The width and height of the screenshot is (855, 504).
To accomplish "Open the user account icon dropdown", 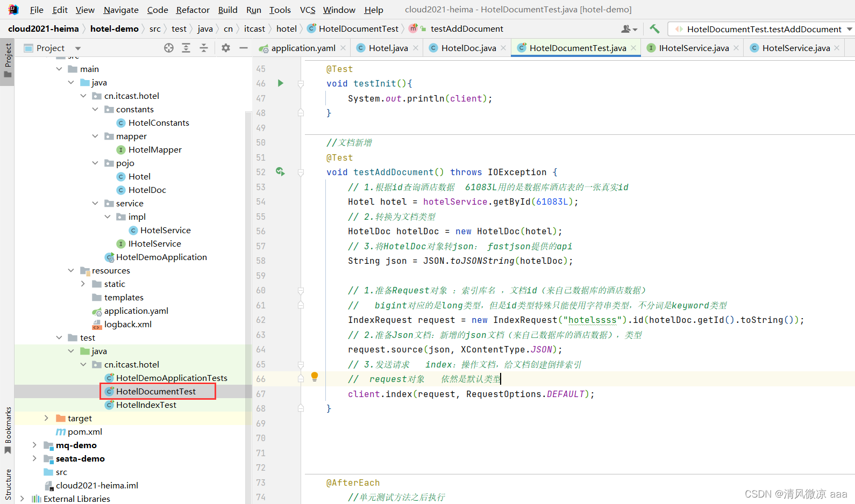I will pyautogui.click(x=629, y=29).
